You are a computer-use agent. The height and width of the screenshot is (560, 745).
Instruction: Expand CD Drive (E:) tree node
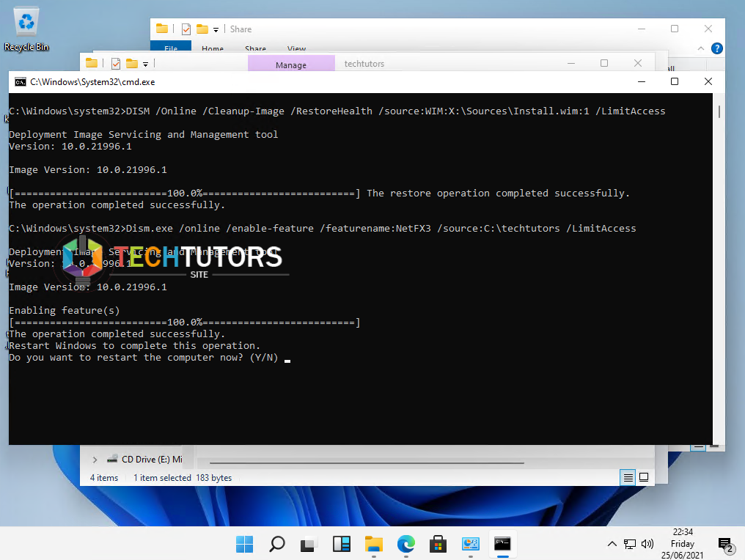click(95, 460)
